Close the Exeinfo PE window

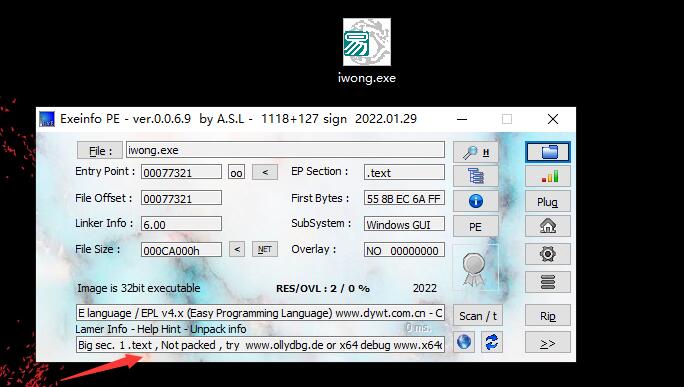[x=553, y=119]
